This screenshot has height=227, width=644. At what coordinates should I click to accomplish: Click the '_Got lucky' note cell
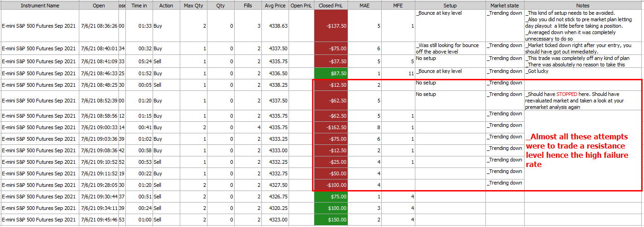point(584,73)
